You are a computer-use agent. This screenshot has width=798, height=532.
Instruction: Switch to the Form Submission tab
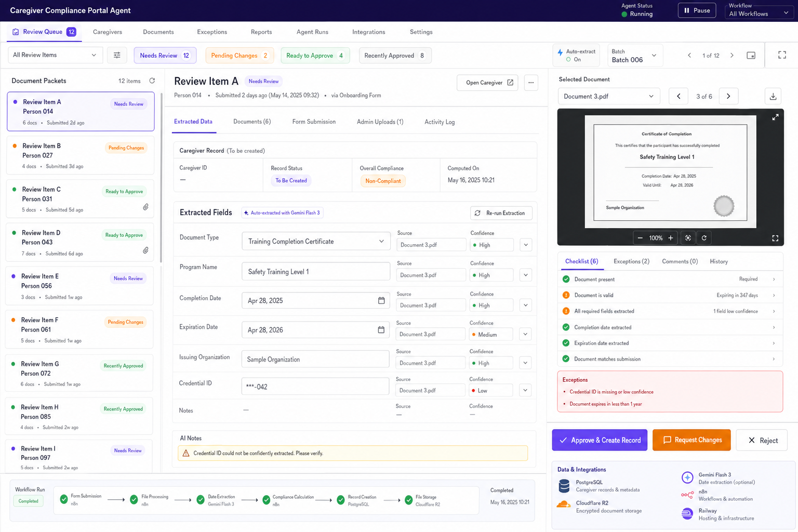(314, 122)
